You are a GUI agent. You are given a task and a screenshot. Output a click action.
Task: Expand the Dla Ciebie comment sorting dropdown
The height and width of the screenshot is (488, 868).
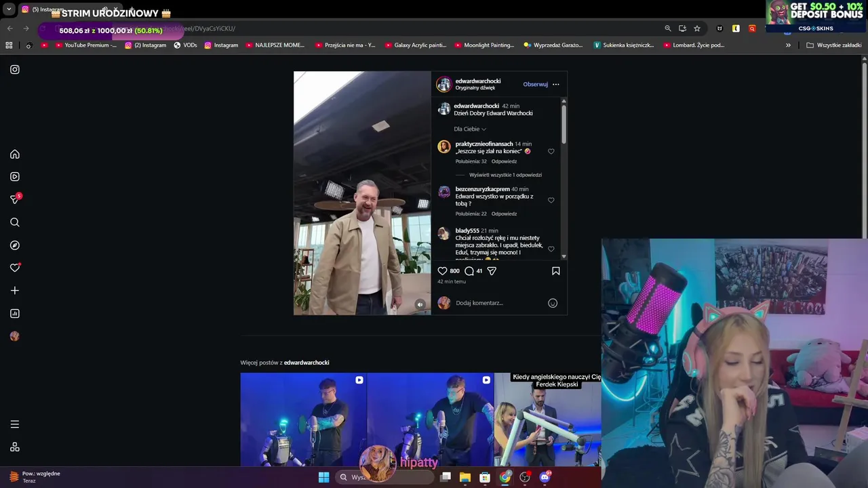tap(470, 129)
